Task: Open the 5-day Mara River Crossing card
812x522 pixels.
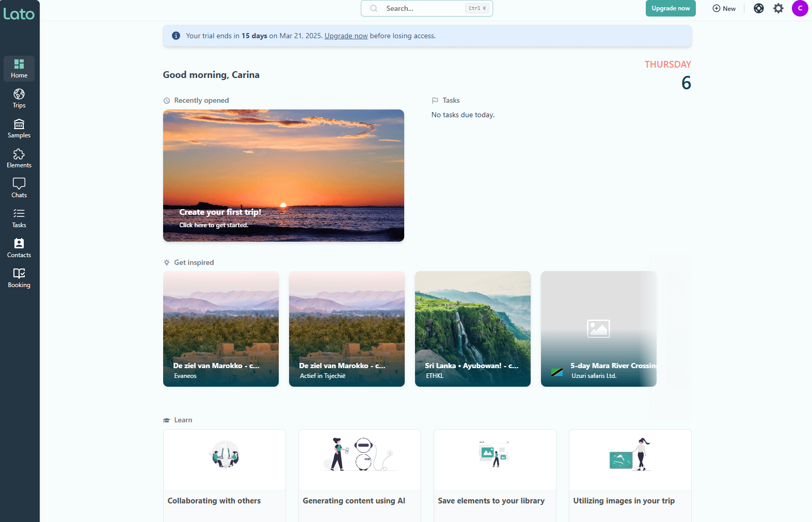Action: coord(598,329)
